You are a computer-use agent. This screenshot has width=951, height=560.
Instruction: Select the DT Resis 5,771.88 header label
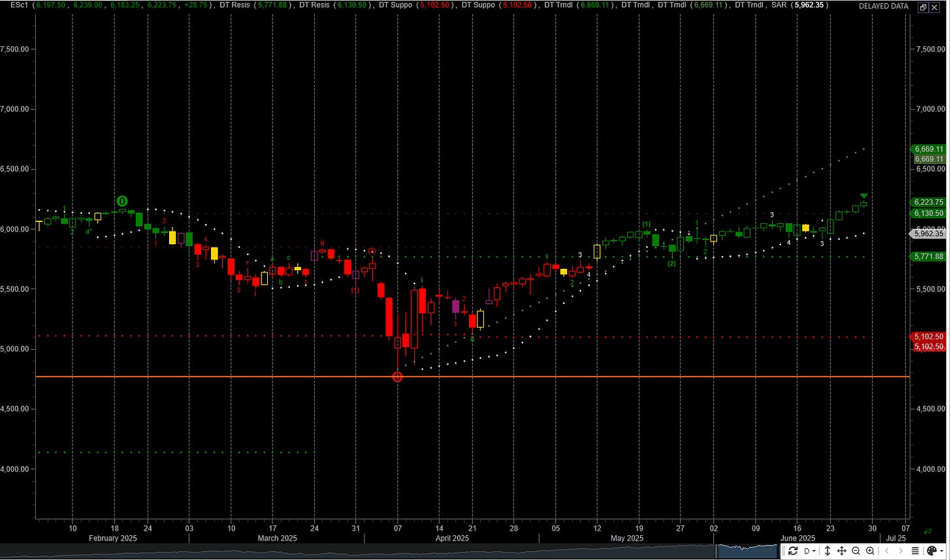point(255,5)
